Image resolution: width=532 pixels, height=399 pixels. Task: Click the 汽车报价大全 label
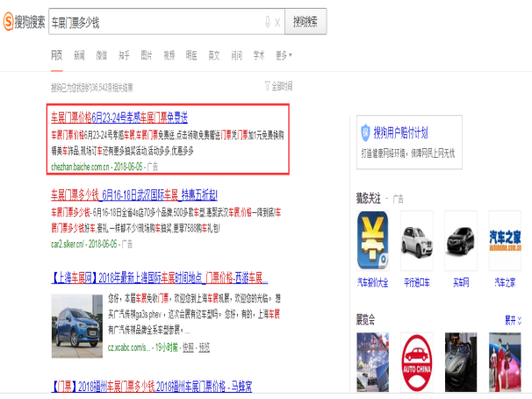372,282
